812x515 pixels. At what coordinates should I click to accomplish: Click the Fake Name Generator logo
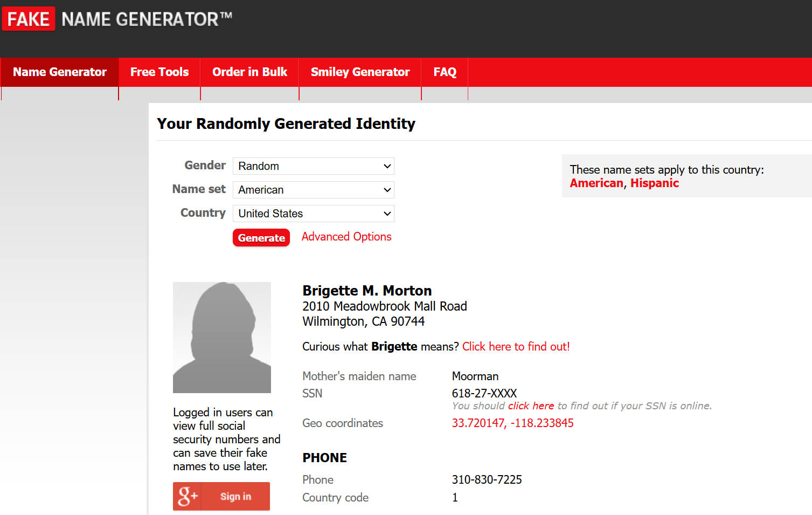pos(117,19)
